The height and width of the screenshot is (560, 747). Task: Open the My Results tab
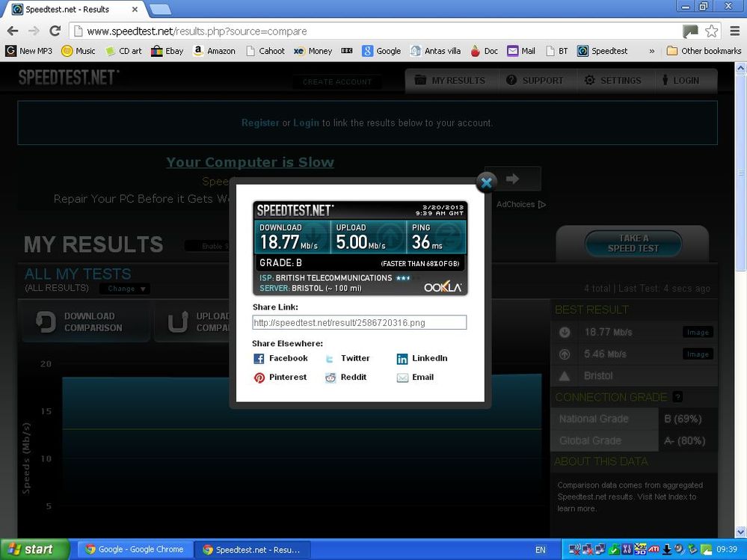tap(451, 81)
